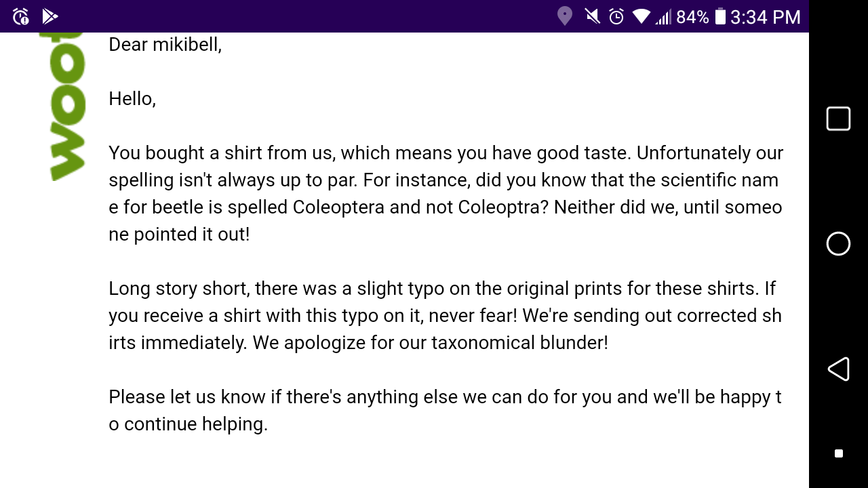The height and width of the screenshot is (488, 868).
Task: Tap the word "Coleoptera" in the email
Action: [x=338, y=207]
